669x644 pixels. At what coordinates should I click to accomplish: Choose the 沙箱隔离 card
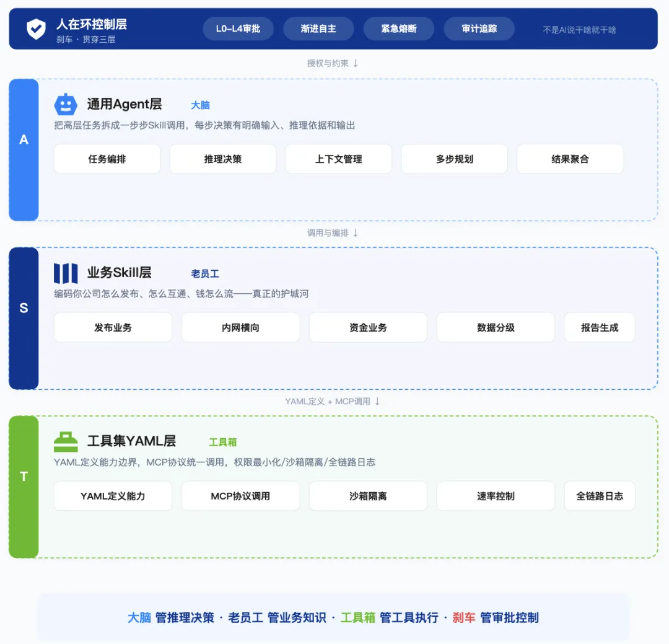[x=368, y=496]
